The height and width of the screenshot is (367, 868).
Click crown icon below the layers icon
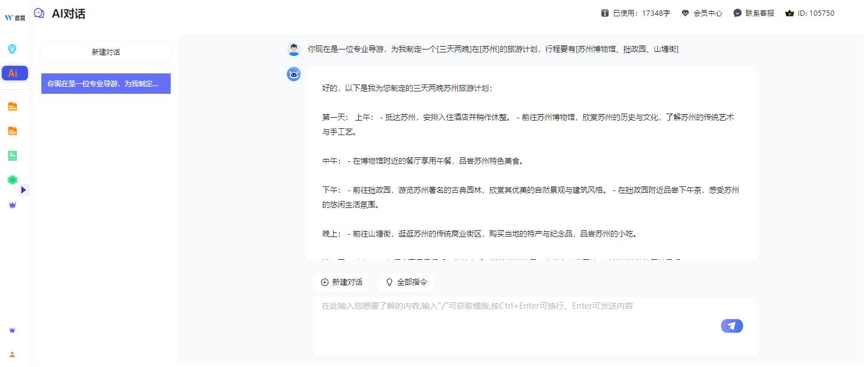point(12,204)
